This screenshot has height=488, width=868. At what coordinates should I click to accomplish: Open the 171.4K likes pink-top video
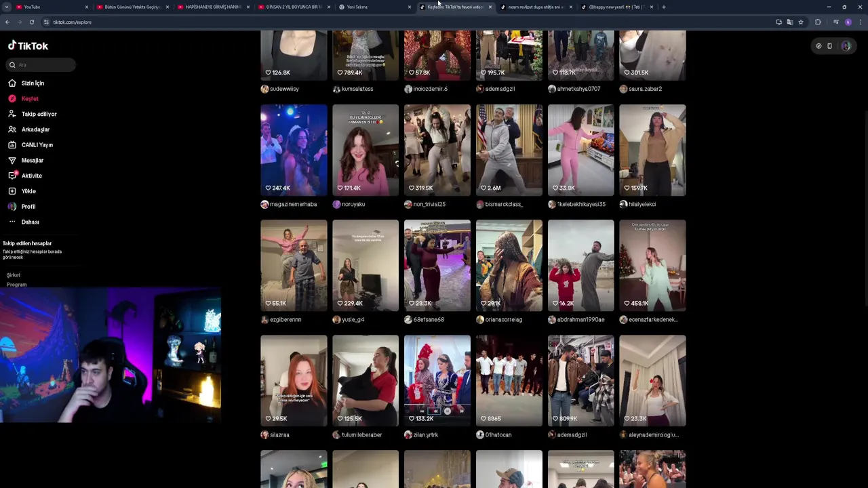(366, 150)
